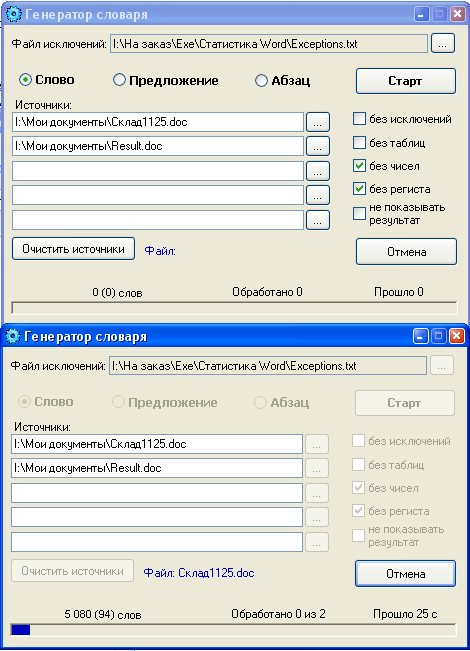Screen dimensions: 470x651
Task: Uncheck 'без чисел' option in top window
Action: pos(359,166)
